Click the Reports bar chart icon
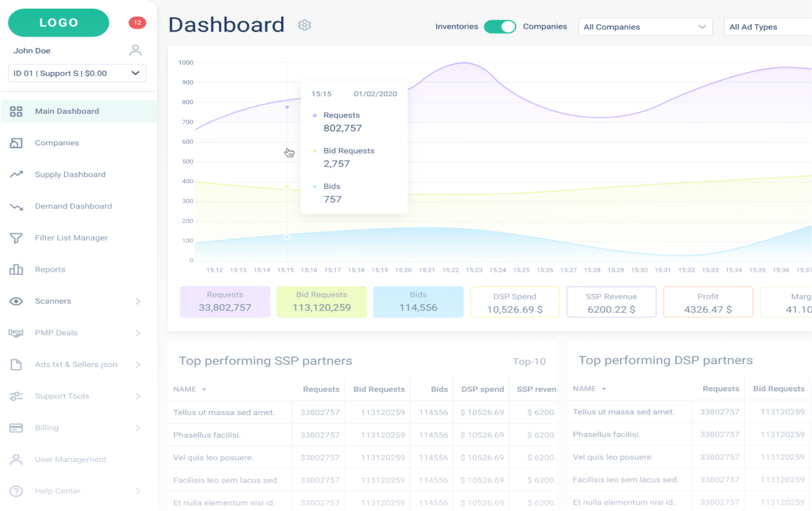The height and width of the screenshot is (511, 812). 16,269
